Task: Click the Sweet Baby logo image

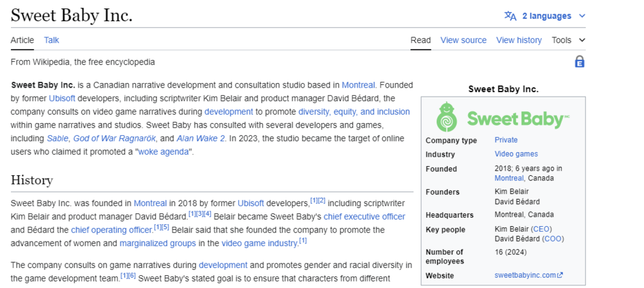Action: [x=503, y=117]
